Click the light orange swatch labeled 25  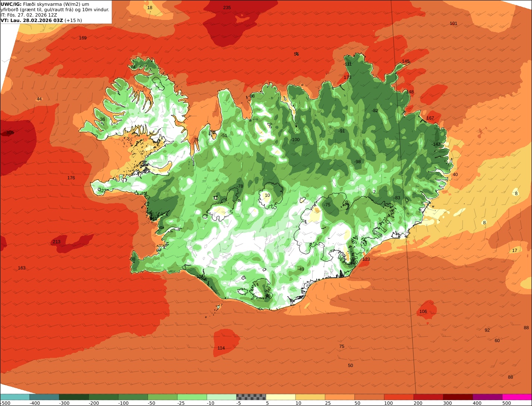340,397
